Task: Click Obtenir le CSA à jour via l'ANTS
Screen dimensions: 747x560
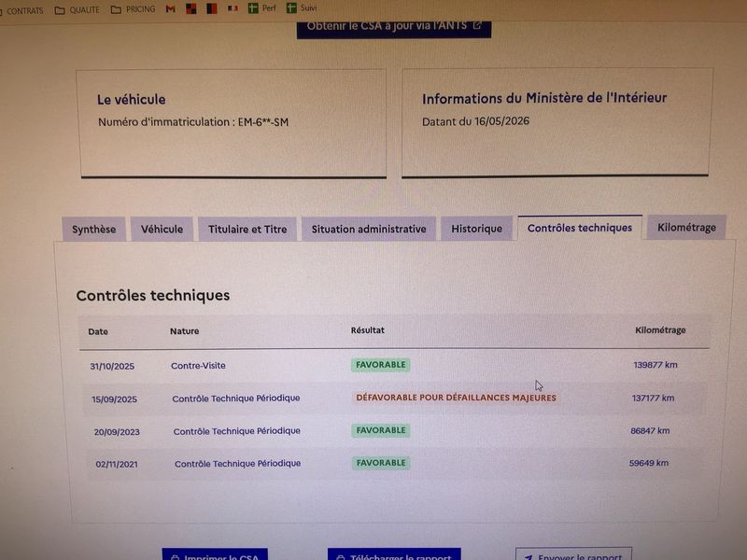Action: (394, 28)
